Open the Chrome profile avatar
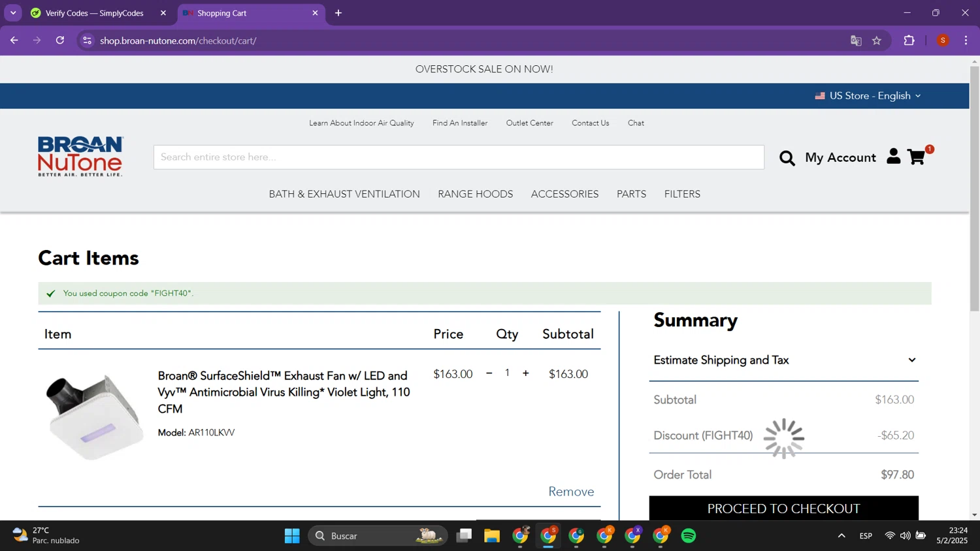 943,40
